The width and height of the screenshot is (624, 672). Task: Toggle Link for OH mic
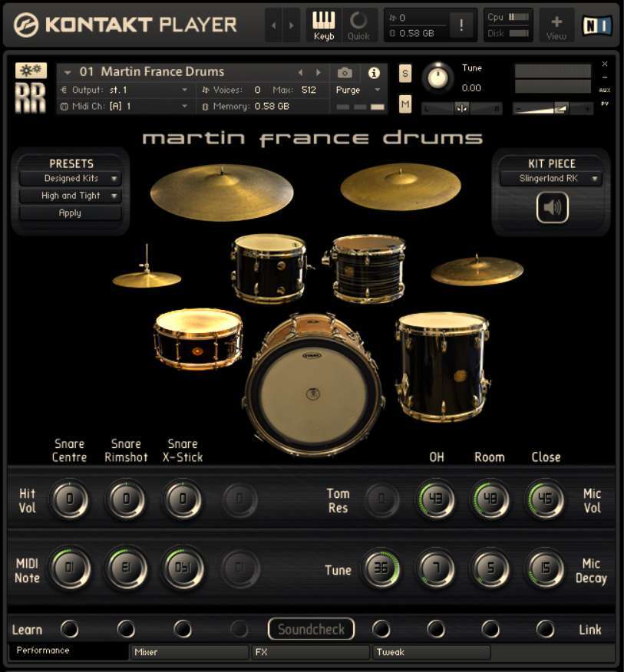pyautogui.click(x=436, y=629)
